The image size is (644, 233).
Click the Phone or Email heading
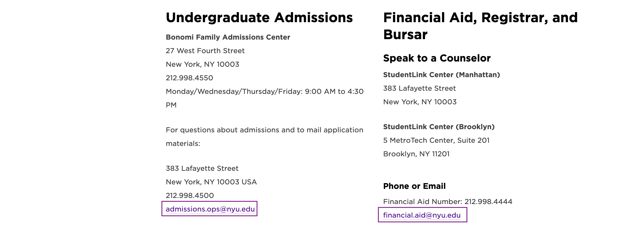(414, 186)
